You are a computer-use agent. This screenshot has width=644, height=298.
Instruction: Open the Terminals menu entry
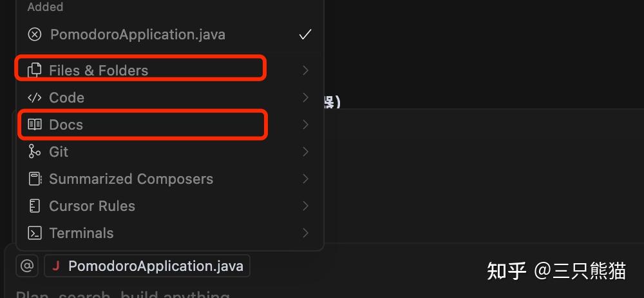[81, 233]
